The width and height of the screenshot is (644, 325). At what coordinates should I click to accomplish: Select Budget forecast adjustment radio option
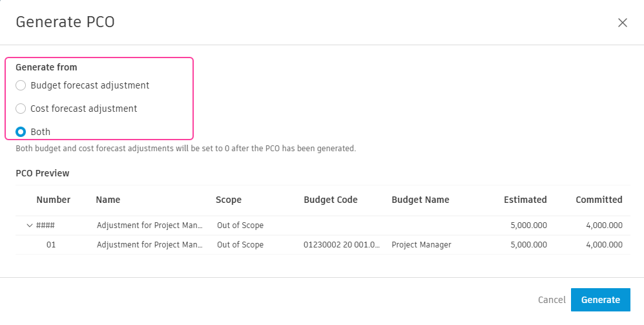[x=21, y=85]
